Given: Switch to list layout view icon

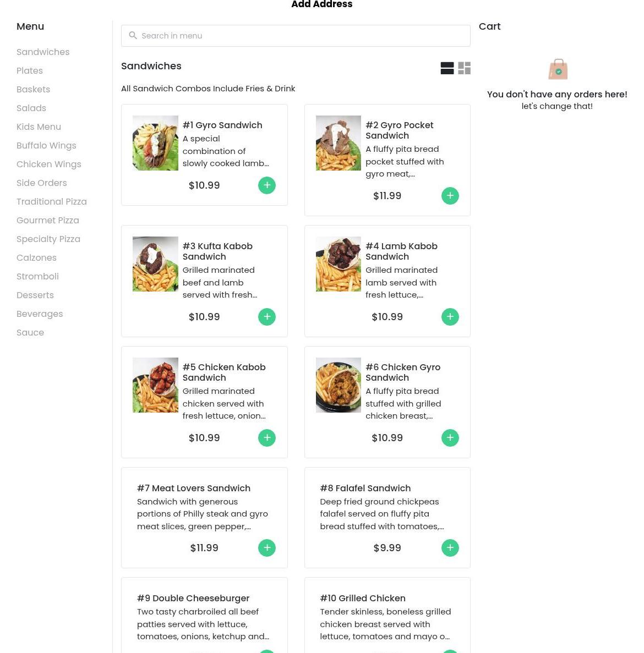Looking at the screenshot, I should click(x=447, y=68).
